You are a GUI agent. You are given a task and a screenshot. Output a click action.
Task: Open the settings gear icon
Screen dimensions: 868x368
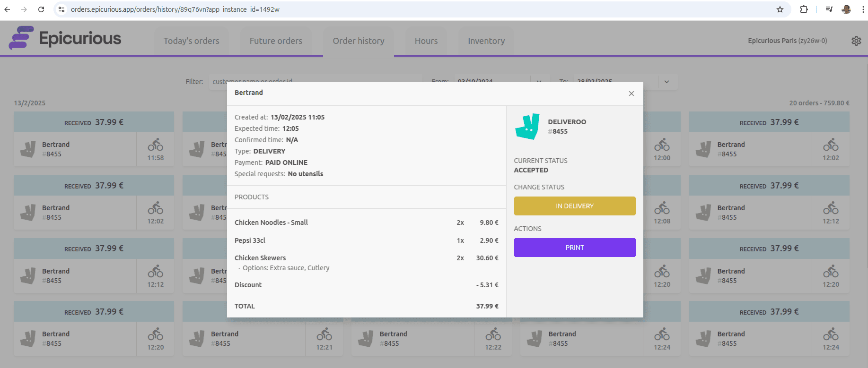(856, 41)
